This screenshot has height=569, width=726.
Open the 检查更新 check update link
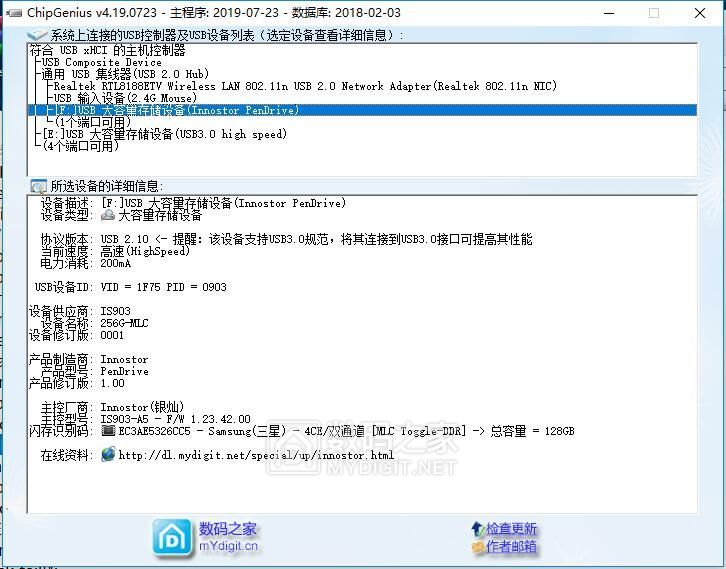[x=512, y=529]
